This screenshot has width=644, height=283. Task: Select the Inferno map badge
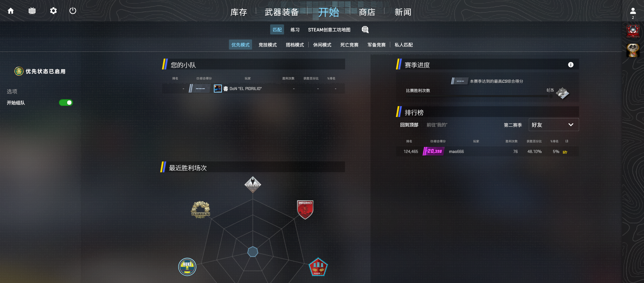305,210
